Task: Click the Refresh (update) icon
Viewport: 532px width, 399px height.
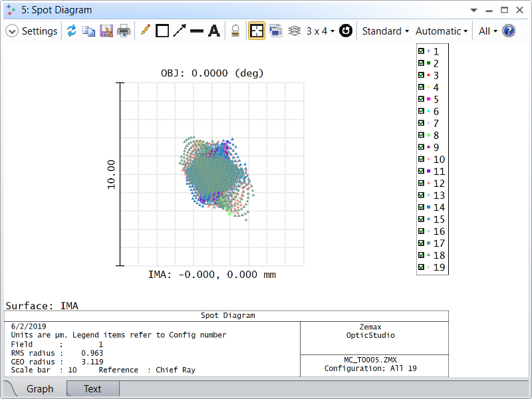Action: [x=72, y=31]
